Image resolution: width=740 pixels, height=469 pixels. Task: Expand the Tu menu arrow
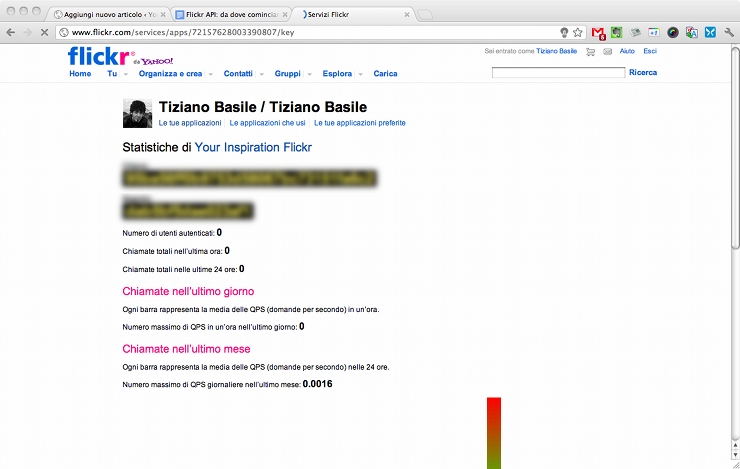pyautogui.click(x=126, y=74)
